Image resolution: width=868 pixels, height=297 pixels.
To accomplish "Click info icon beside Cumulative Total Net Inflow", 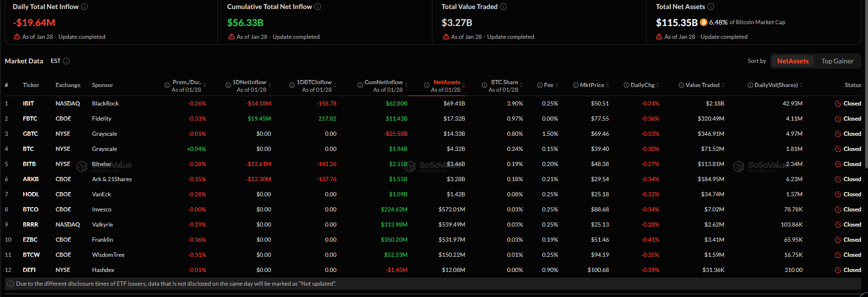I will (318, 7).
